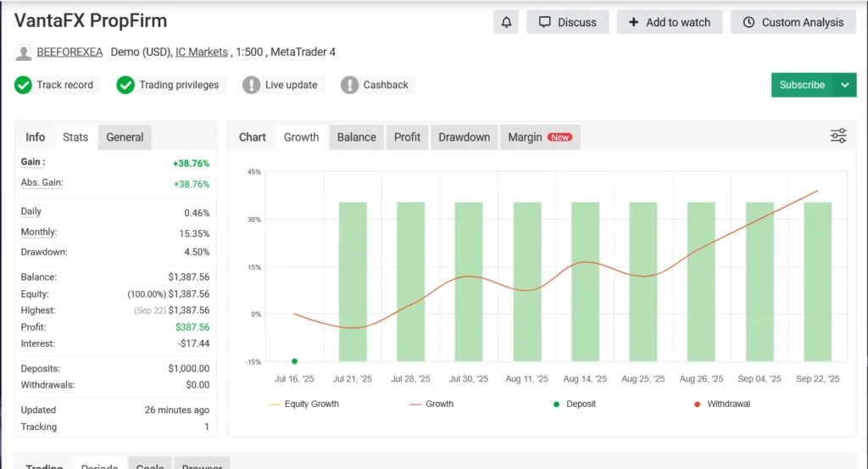Click the Cashback warning icon
The image size is (868, 469).
[349, 85]
